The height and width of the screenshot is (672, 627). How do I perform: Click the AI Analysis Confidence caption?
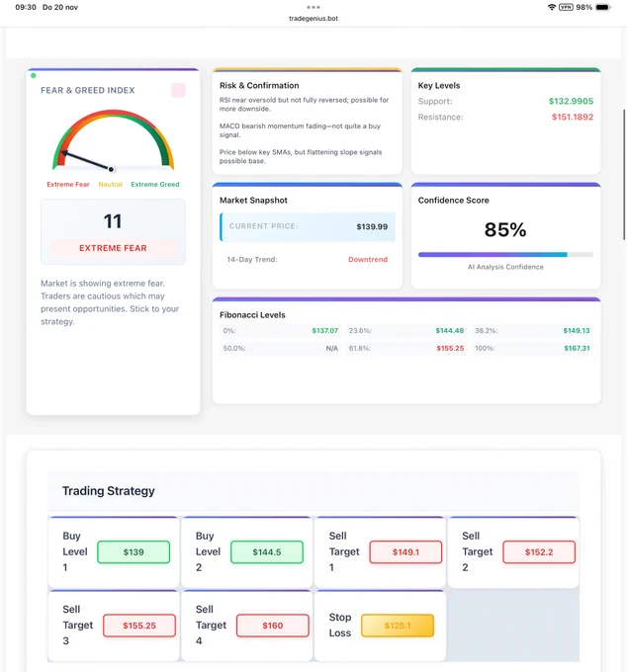[505, 267]
